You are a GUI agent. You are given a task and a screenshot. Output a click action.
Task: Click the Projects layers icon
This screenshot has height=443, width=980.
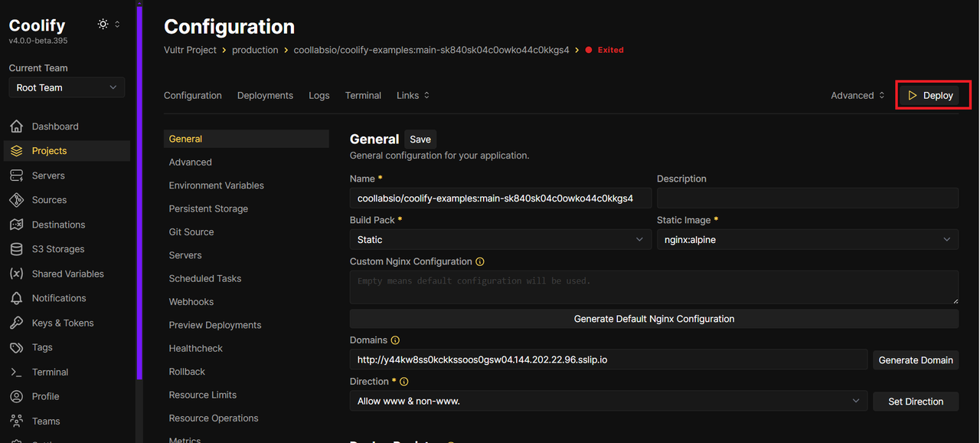click(16, 151)
